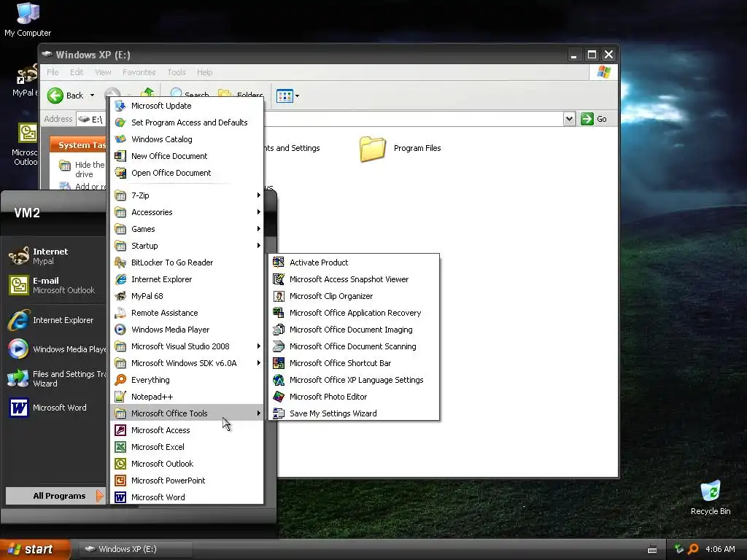Open the Views dropdown in Explorer toolbar

coord(298,96)
